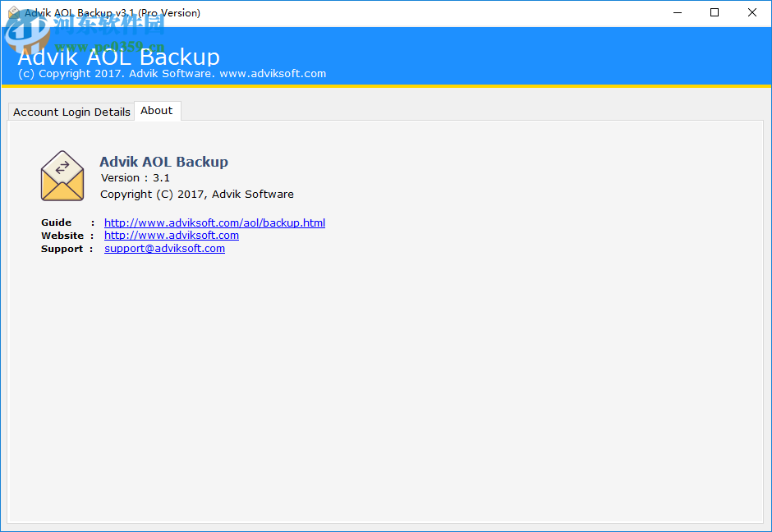
Task: Click the Advik AOL Backup heading
Action: coord(163,161)
